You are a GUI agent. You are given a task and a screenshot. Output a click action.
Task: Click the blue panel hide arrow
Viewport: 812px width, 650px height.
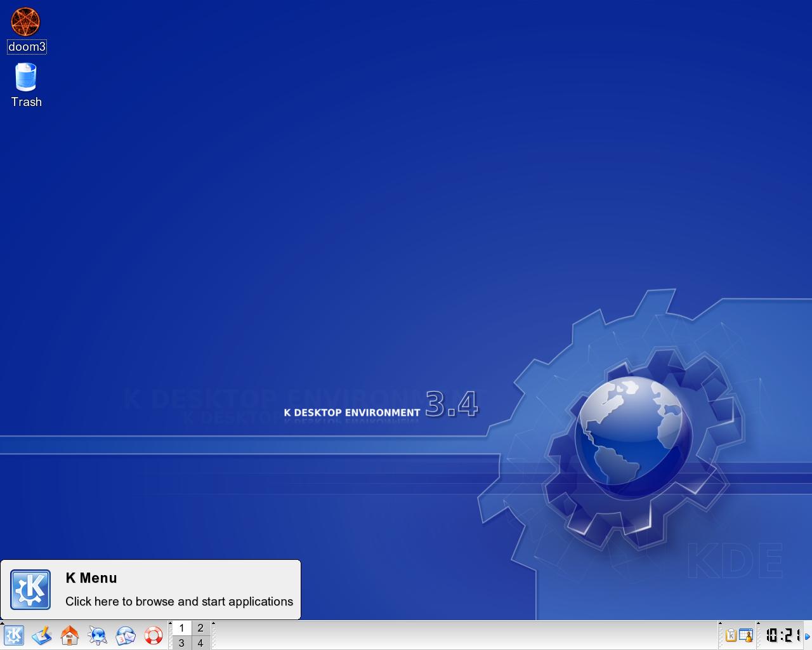pyautogui.click(x=808, y=636)
